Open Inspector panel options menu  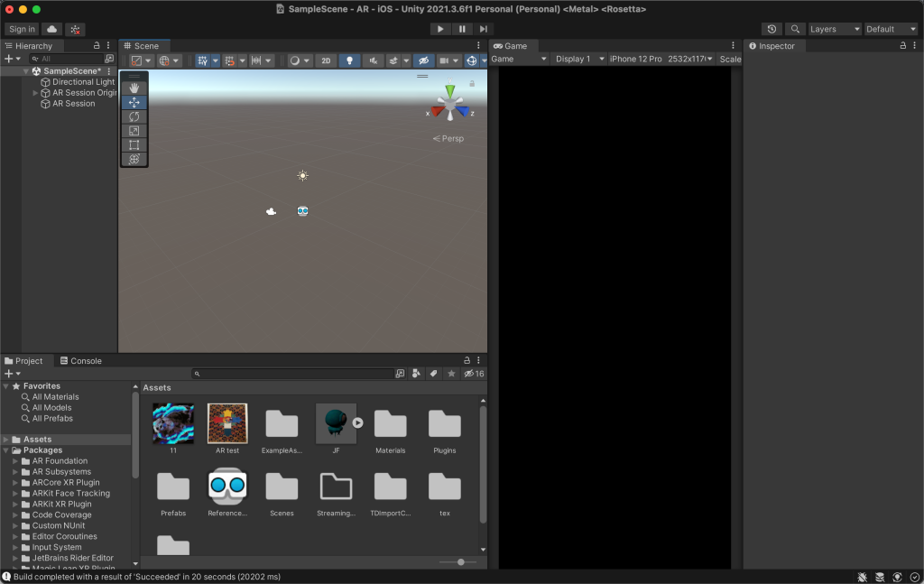tap(915, 45)
